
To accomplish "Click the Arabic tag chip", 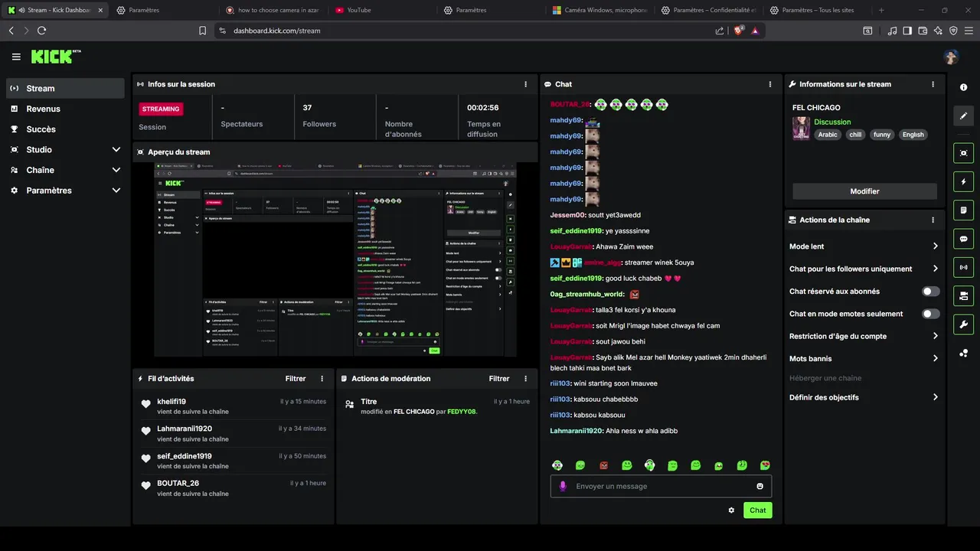I will point(828,135).
